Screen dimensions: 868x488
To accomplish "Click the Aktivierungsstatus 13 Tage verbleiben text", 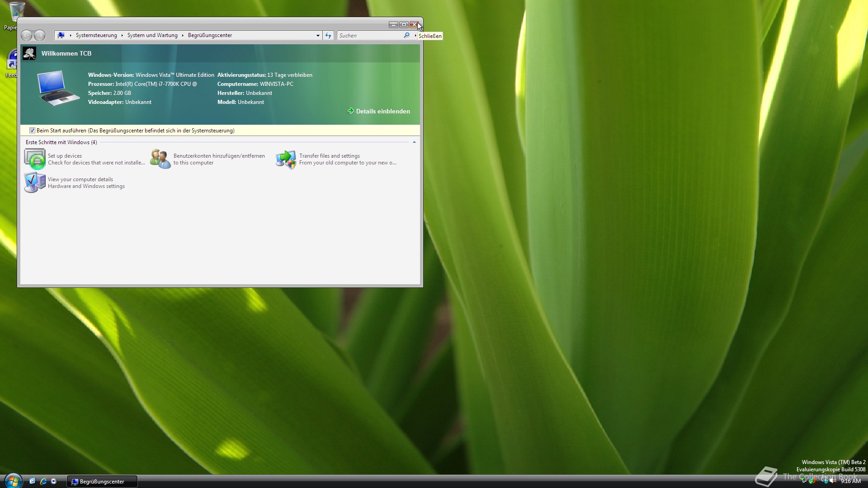I will point(265,75).
